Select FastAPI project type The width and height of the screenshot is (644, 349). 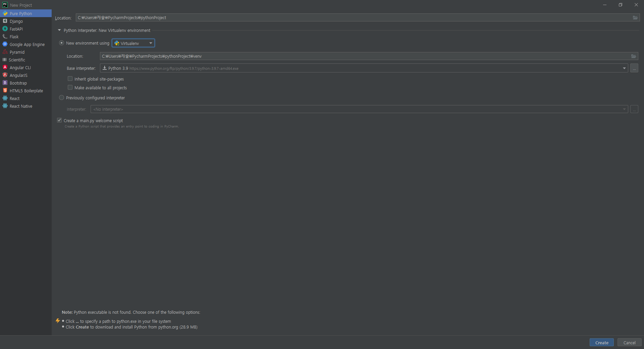pos(26,29)
